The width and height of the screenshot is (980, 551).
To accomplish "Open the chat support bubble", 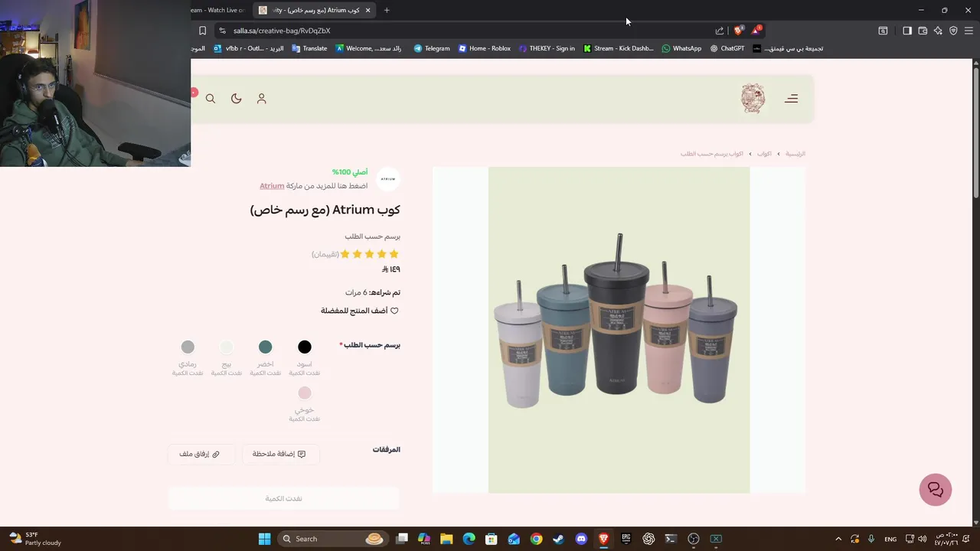I will point(935,490).
